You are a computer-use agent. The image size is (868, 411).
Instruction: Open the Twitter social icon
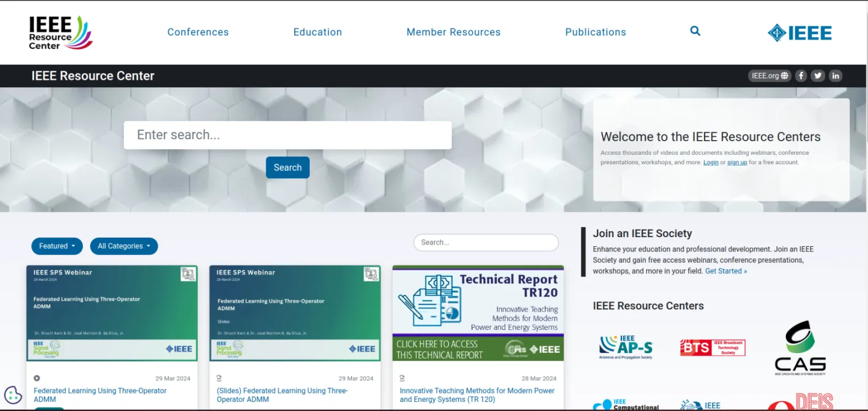tap(818, 76)
